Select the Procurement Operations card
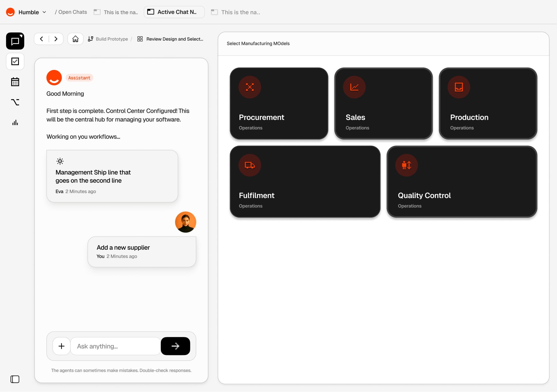Image resolution: width=557 pixels, height=392 pixels. 279,103
